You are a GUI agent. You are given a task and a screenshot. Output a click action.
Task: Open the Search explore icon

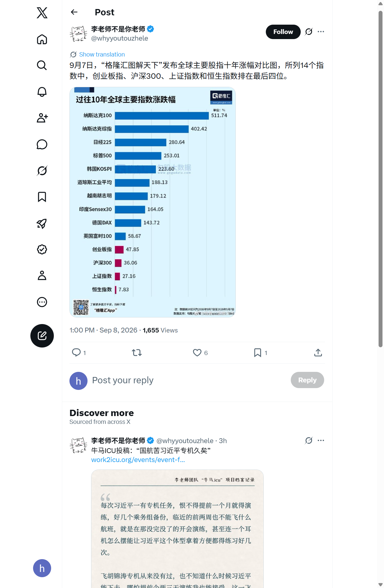point(42,65)
